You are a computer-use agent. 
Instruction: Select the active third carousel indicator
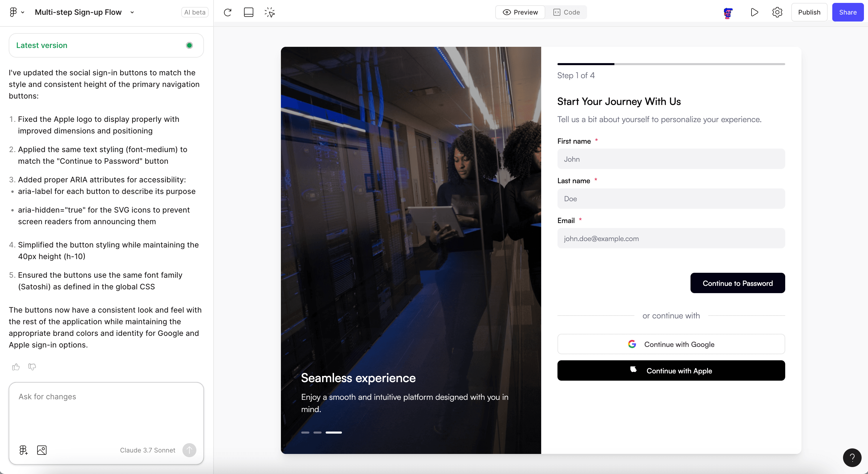point(333,432)
